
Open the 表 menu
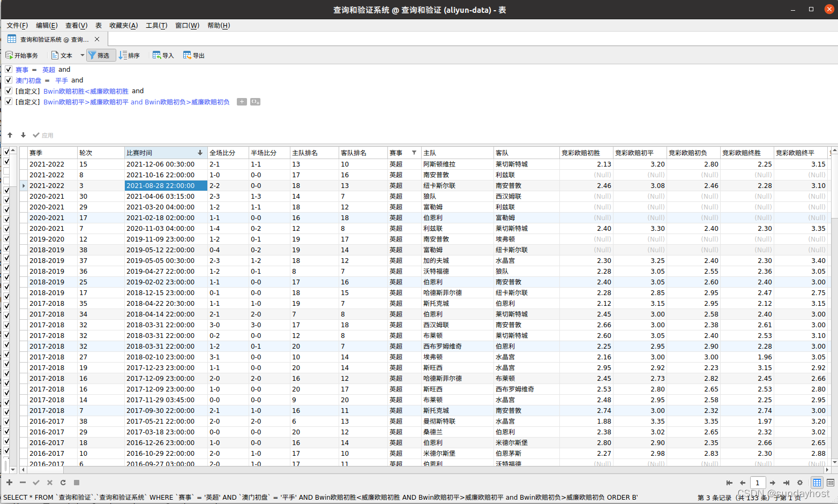[99, 25]
